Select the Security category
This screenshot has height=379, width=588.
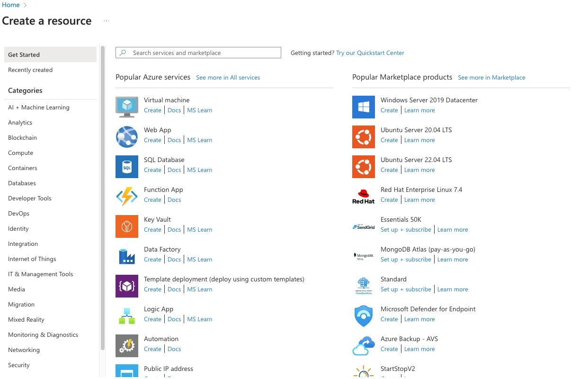point(19,365)
